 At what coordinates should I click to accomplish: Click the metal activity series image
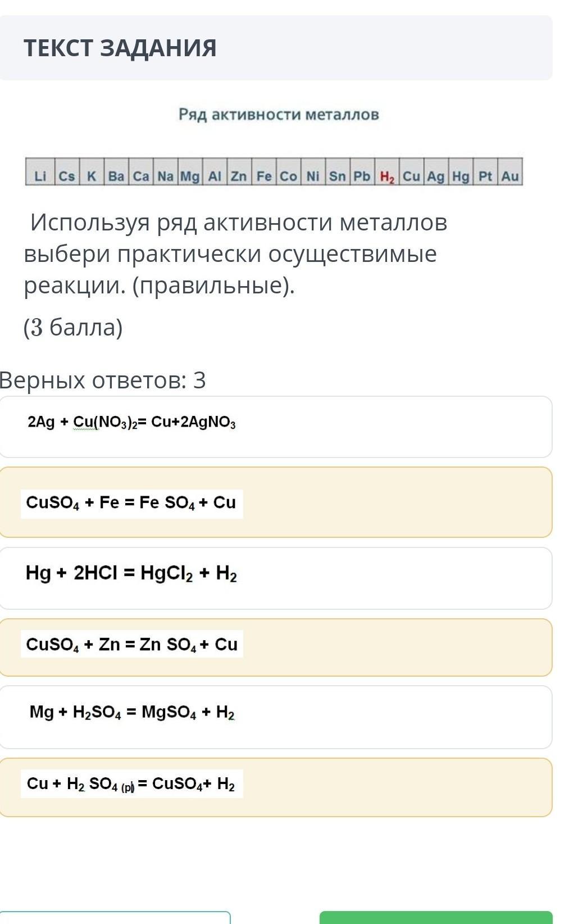coord(274,171)
